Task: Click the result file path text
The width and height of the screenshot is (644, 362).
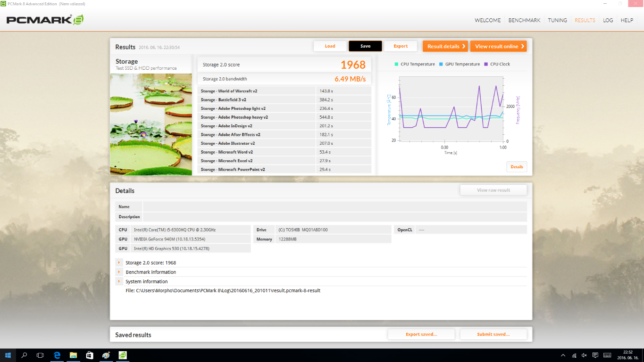Action: 223,290
